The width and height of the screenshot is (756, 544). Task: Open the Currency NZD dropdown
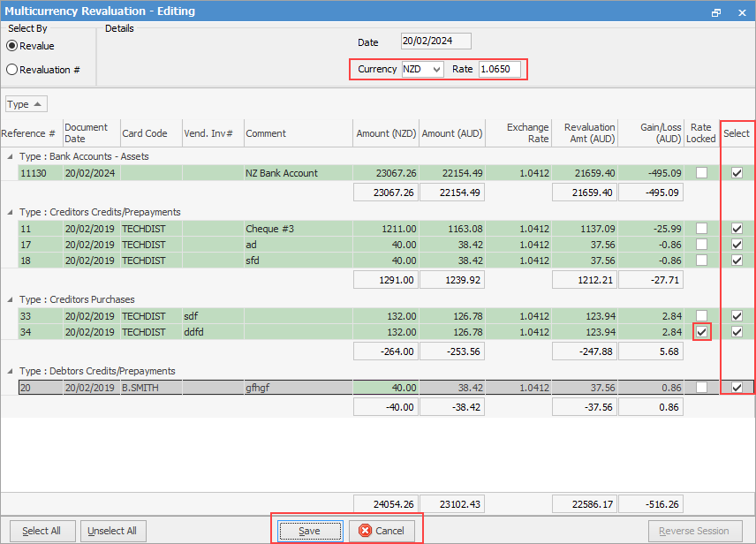[x=422, y=69]
